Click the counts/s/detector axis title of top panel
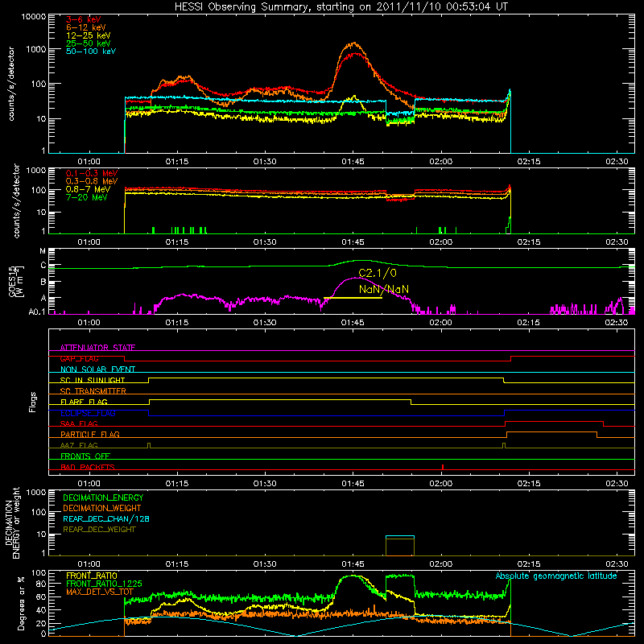Viewport: 644px width, 644px height. pyautogui.click(x=11, y=84)
